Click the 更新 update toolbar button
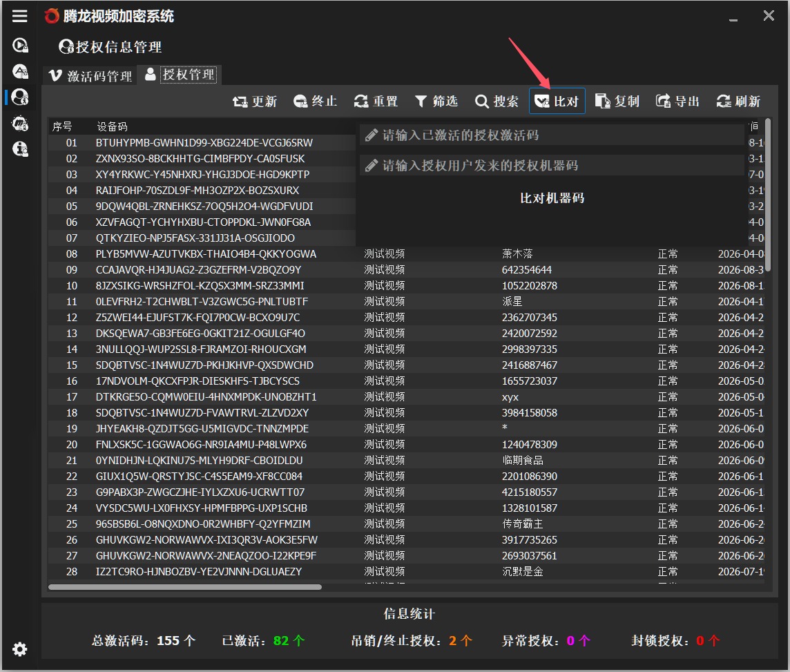 (x=254, y=102)
